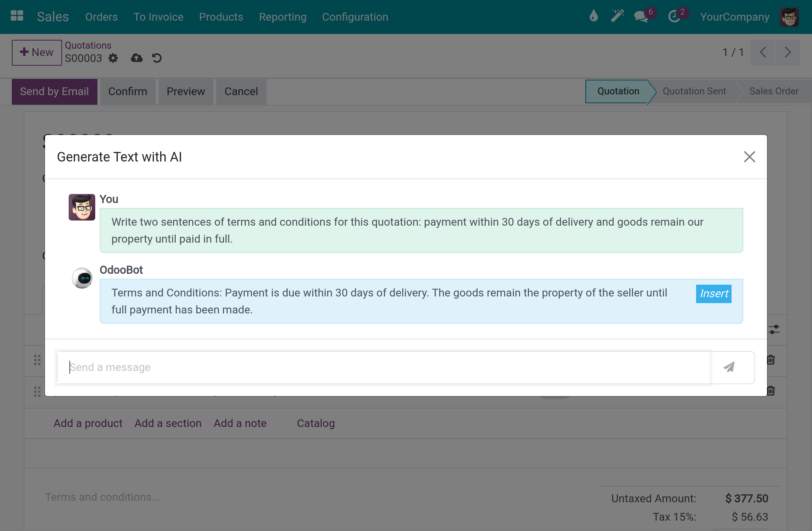This screenshot has width=812, height=531.
Task: Open column settings sliders icon
Action: coord(774,329)
